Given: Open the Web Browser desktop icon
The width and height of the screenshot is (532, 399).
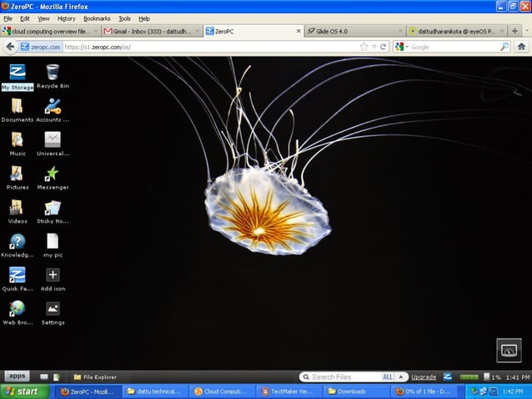Looking at the screenshot, I should [x=17, y=309].
